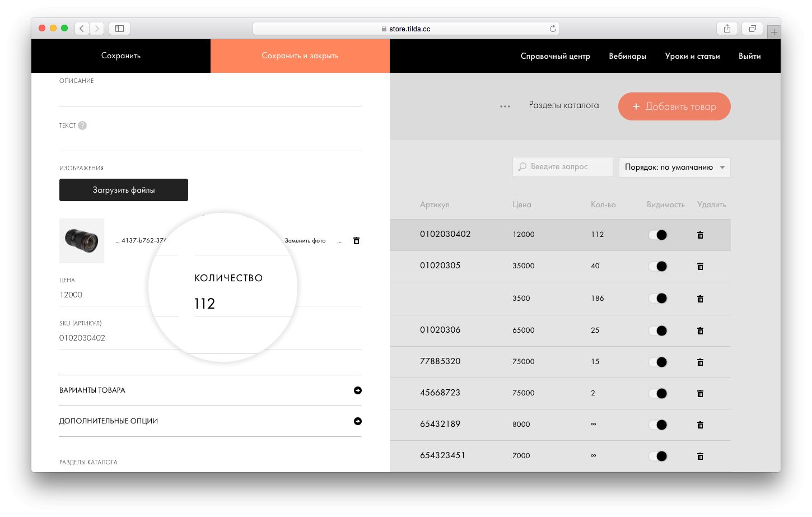Toggle visibility for the 3500 product
The width and height of the screenshot is (812, 517).
coord(658,299)
